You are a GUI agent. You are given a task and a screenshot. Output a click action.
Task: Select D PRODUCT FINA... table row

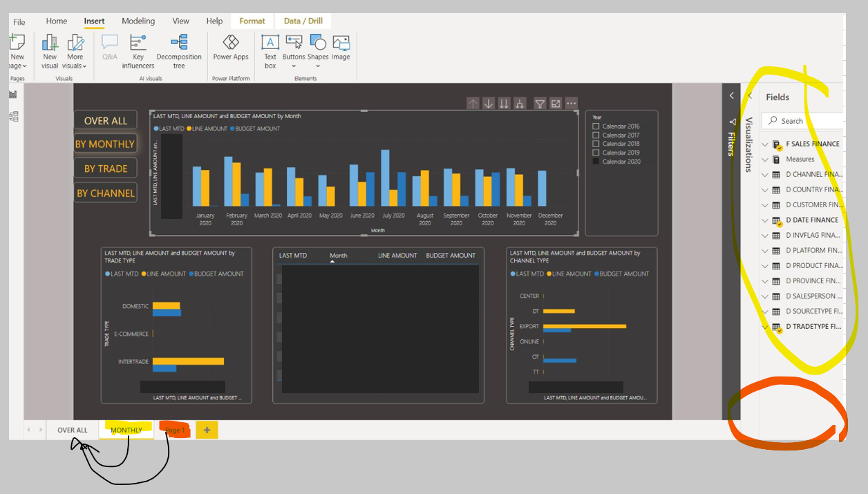point(802,266)
